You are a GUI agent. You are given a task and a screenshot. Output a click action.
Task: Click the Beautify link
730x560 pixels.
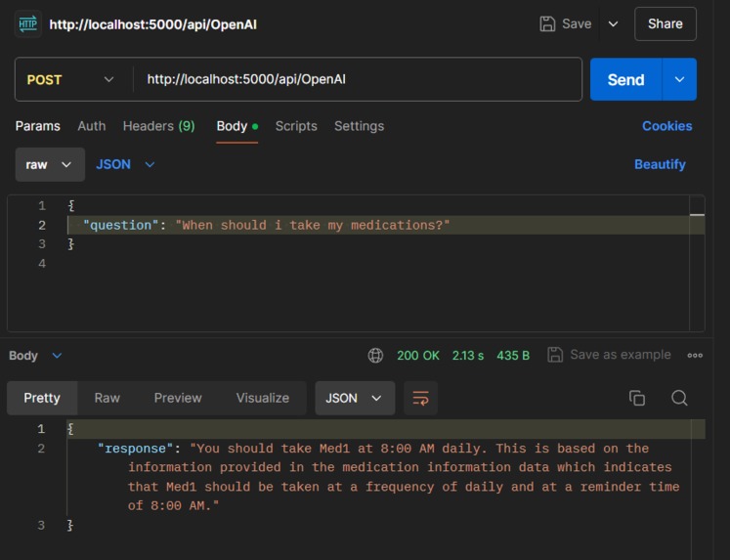pos(660,164)
